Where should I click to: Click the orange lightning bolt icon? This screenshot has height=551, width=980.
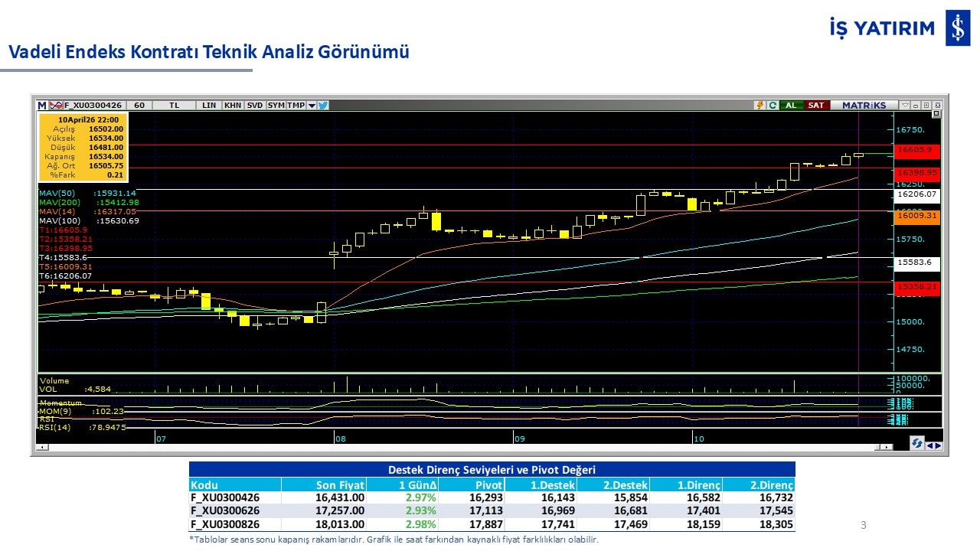coord(759,106)
